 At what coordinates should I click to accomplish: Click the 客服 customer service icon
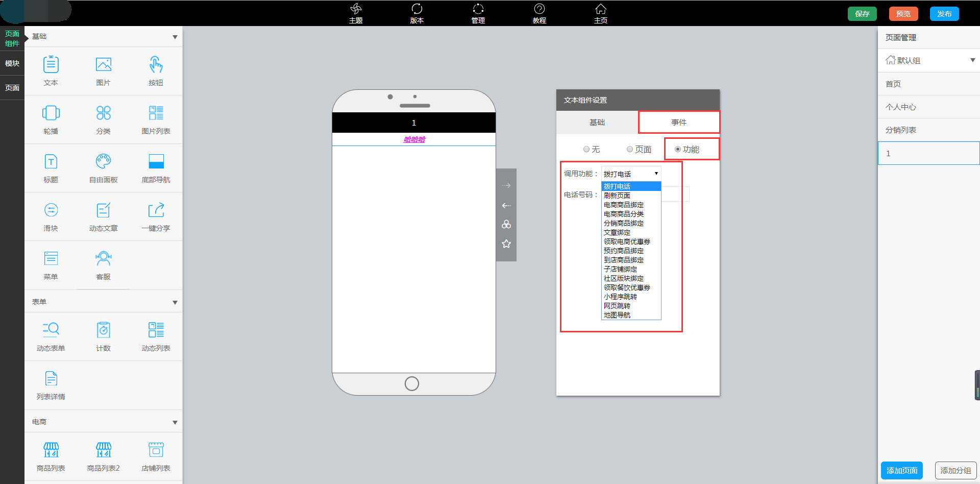(x=103, y=259)
